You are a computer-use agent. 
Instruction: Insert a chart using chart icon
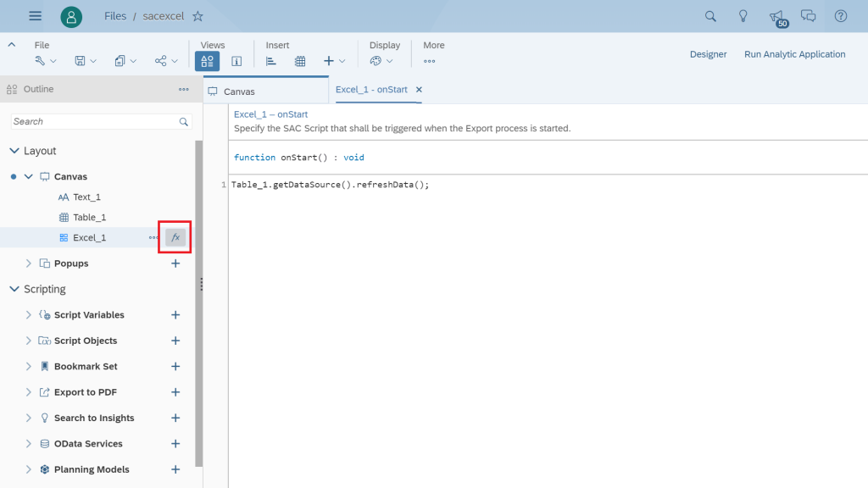(x=270, y=61)
